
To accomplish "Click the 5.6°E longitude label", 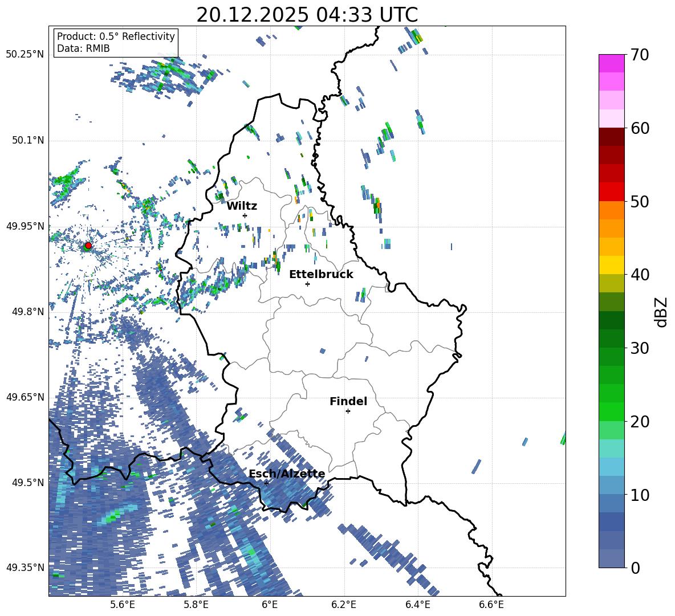I will (x=123, y=605).
